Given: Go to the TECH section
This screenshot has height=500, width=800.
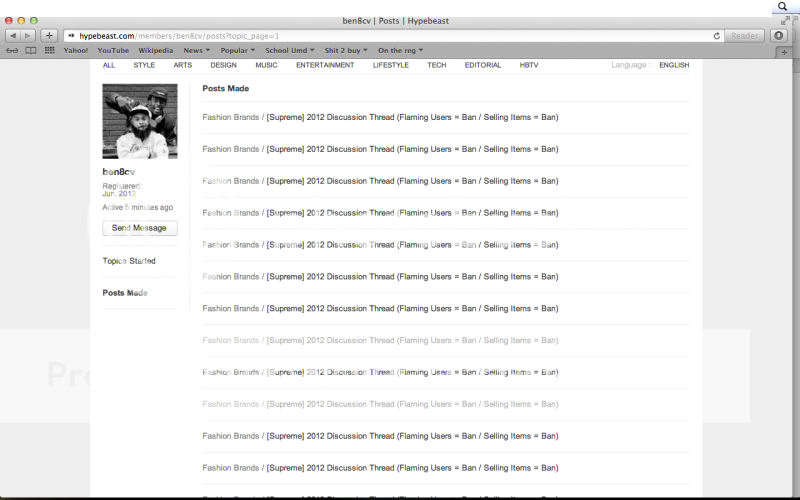Looking at the screenshot, I should point(437,65).
